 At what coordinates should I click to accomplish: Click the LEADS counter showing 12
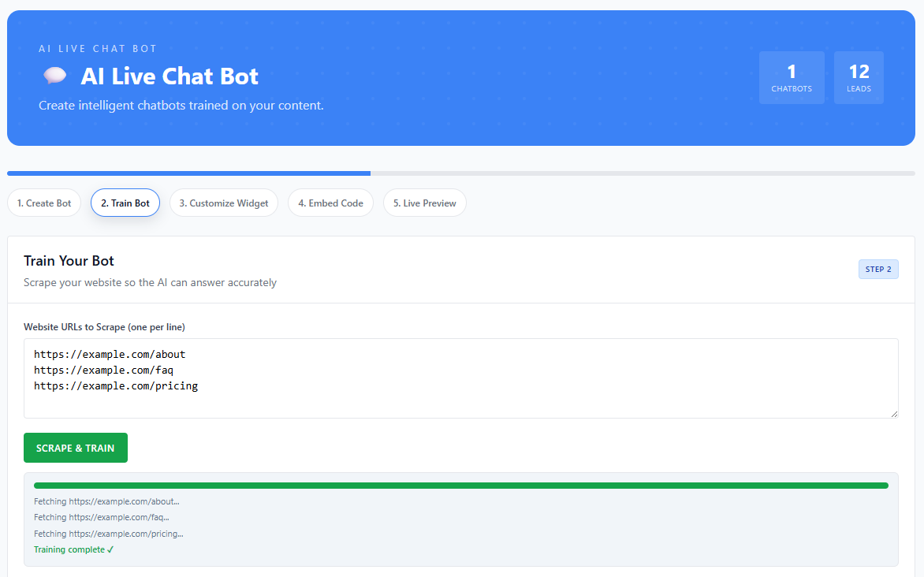[x=859, y=77]
